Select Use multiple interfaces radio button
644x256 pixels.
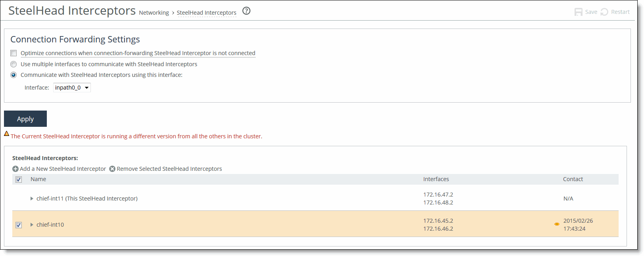(13, 64)
